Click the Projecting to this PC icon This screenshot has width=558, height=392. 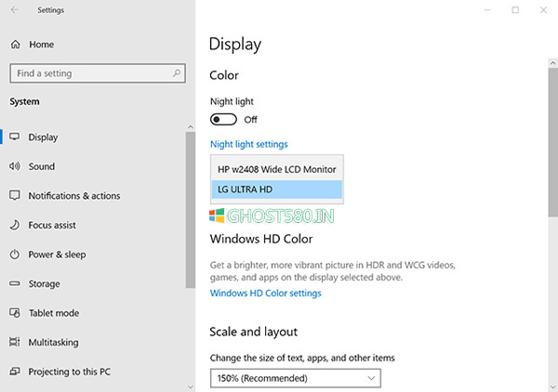[15, 372]
